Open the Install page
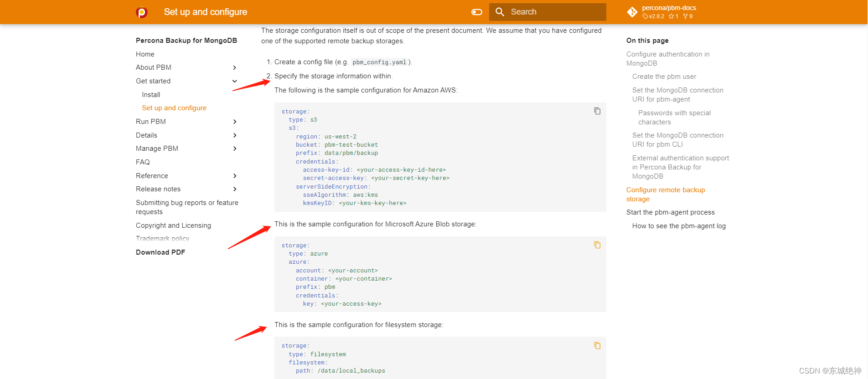Viewport: 868px width, 379px height. coord(151,95)
